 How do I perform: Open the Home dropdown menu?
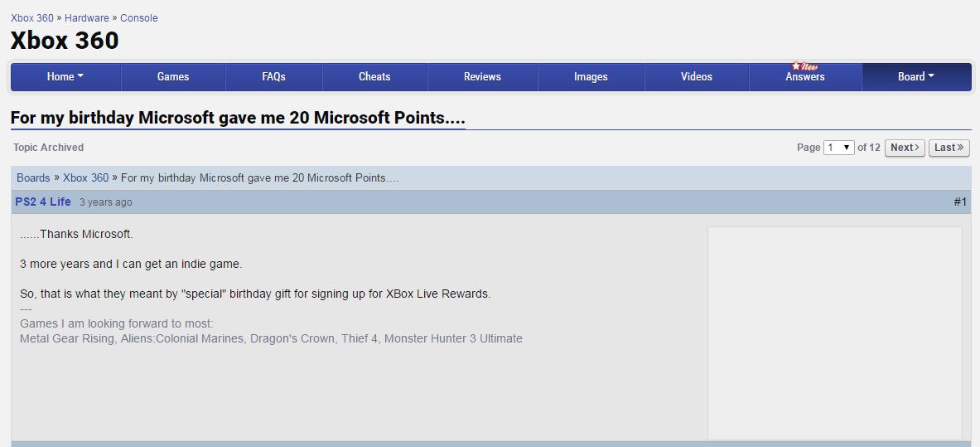[65, 77]
